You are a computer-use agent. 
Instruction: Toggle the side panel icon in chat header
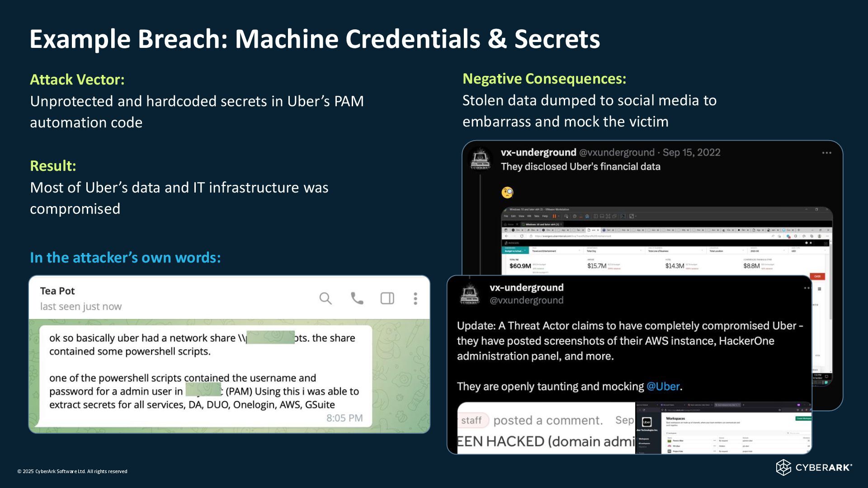(x=387, y=298)
